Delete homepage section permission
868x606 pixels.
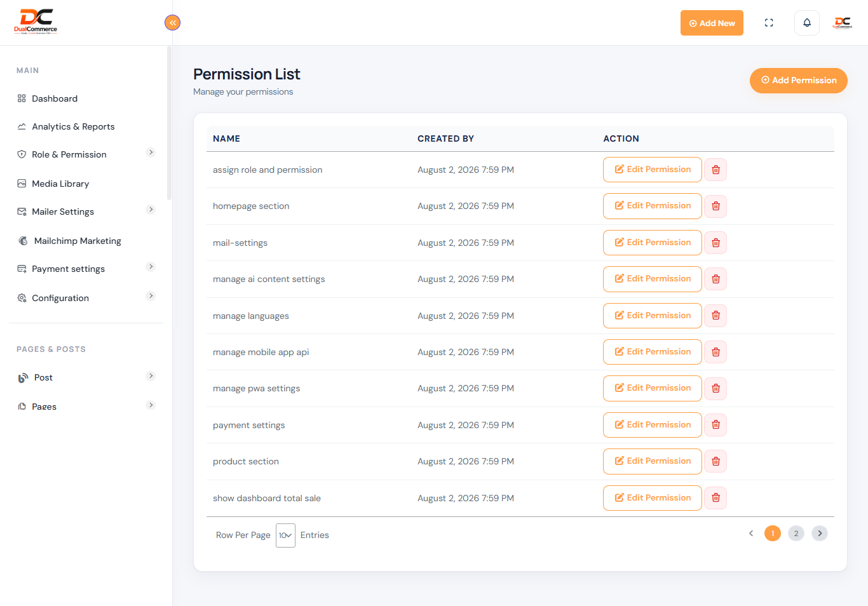point(715,206)
